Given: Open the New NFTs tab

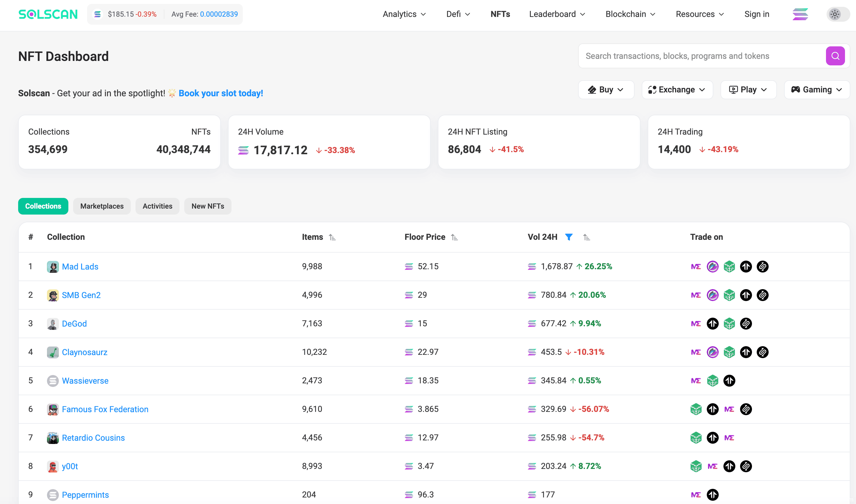Looking at the screenshot, I should (x=207, y=206).
